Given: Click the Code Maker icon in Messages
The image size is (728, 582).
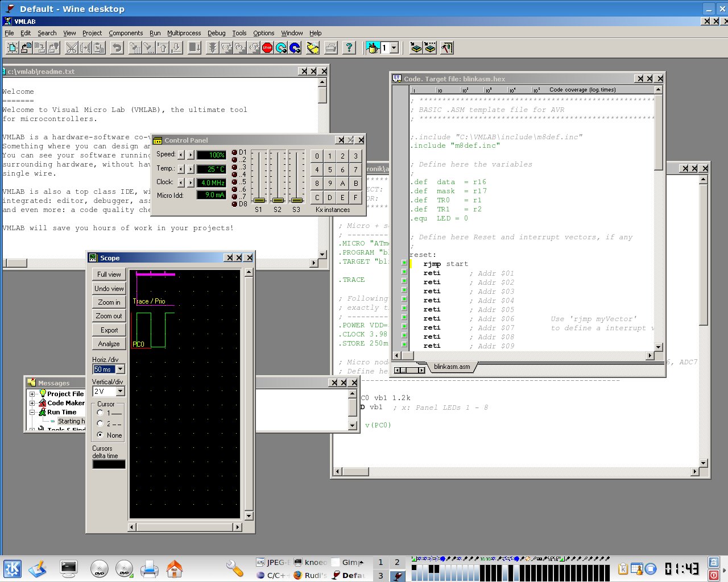Looking at the screenshot, I should 42,403.
